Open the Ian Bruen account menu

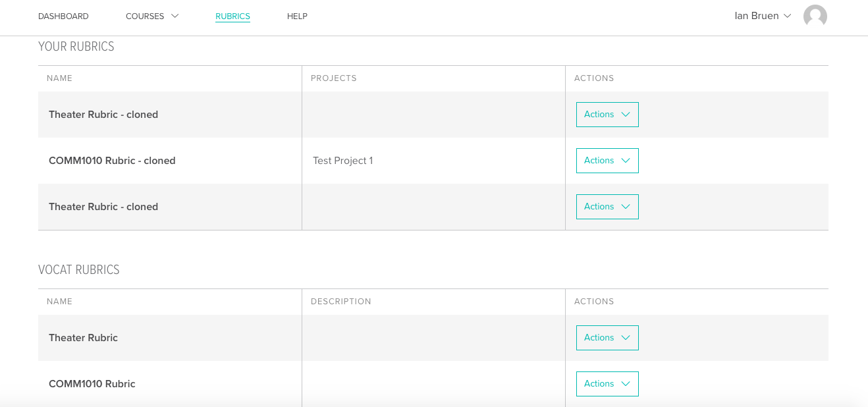click(763, 16)
